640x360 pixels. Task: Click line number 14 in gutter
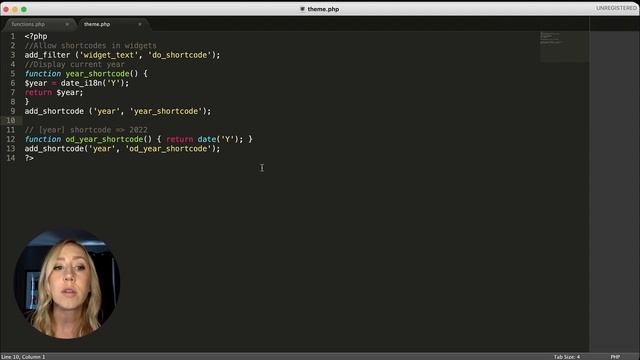click(x=11, y=158)
